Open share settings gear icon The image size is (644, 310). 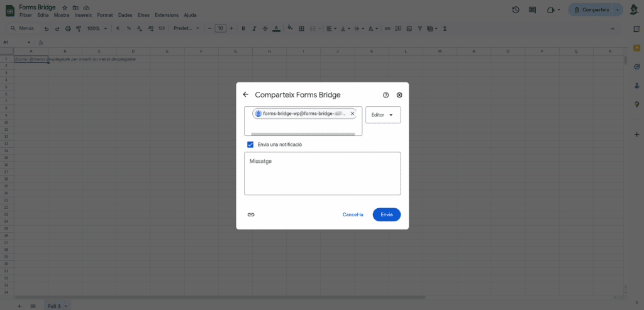pyautogui.click(x=399, y=95)
